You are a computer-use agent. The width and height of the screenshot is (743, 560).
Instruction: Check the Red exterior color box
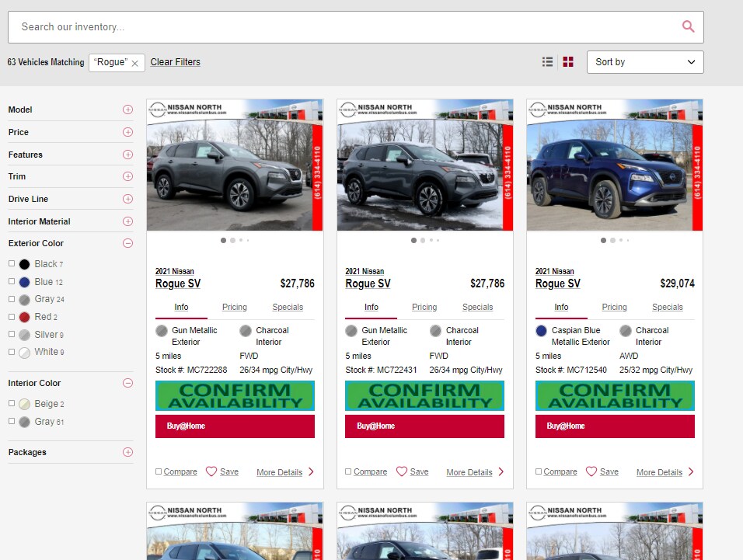pyautogui.click(x=12, y=316)
